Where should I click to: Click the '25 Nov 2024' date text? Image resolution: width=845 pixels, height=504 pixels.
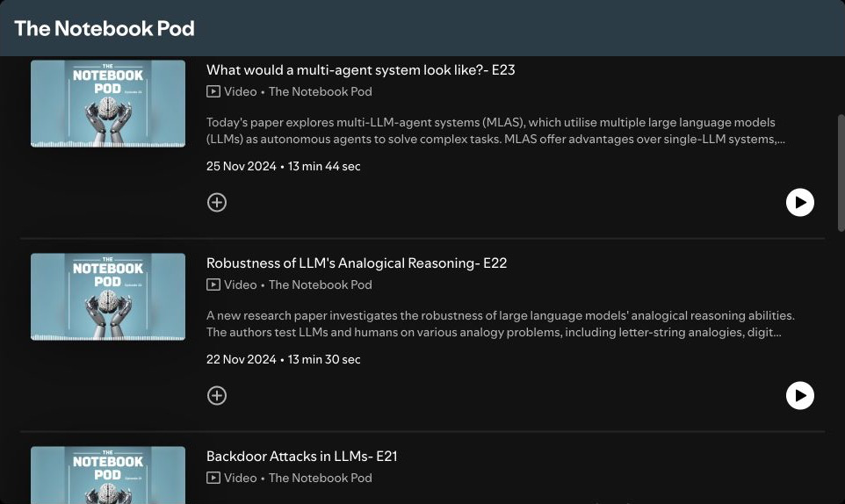(242, 166)
